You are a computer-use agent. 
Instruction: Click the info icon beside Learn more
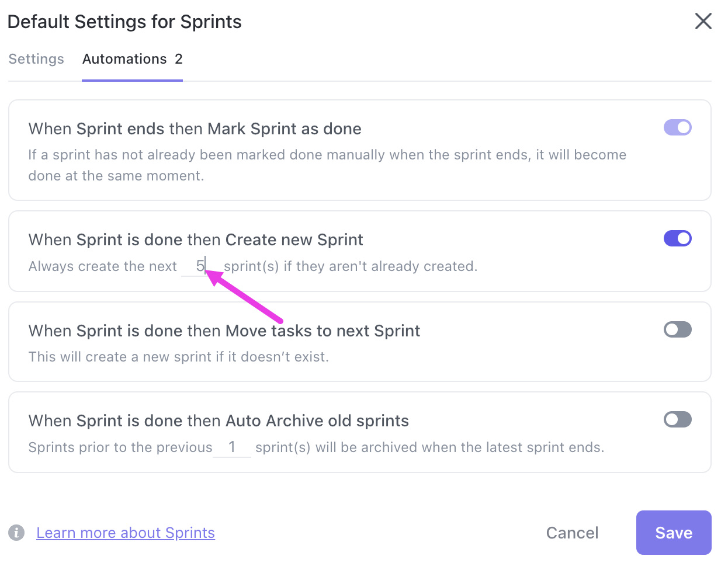coord(16,533)
